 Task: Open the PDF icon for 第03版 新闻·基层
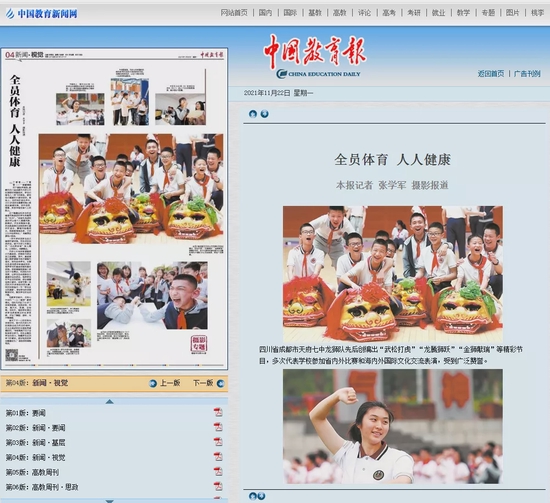click(218, 442)
